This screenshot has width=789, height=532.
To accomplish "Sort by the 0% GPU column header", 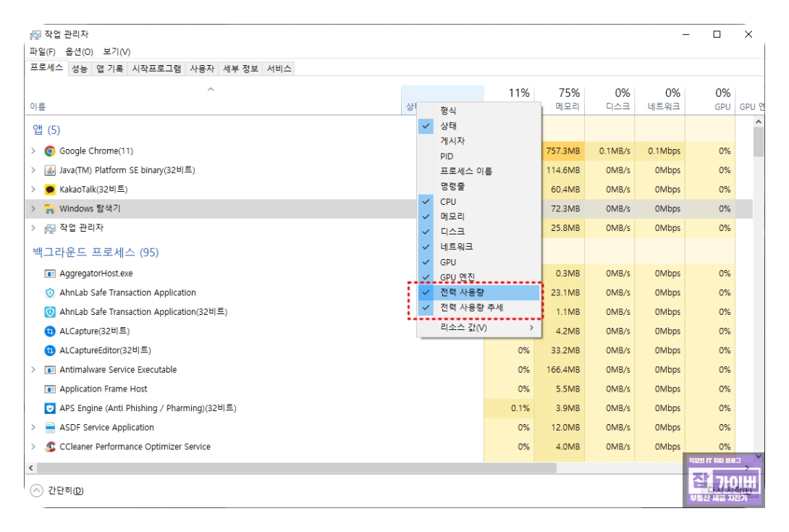I will (710, 100).
